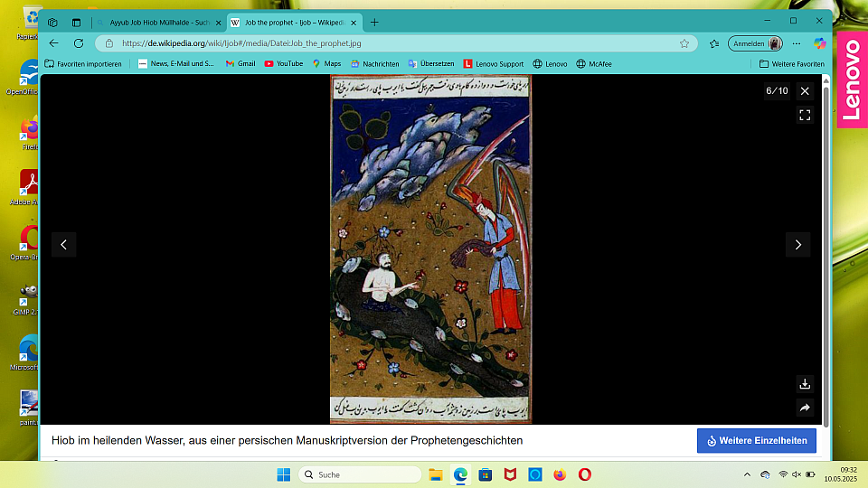Open Opera-Browser desktop shortcut

click(x=25, y=243)
